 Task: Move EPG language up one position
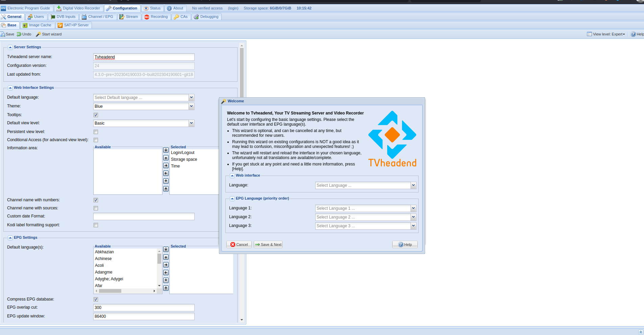tap(166, 257)
